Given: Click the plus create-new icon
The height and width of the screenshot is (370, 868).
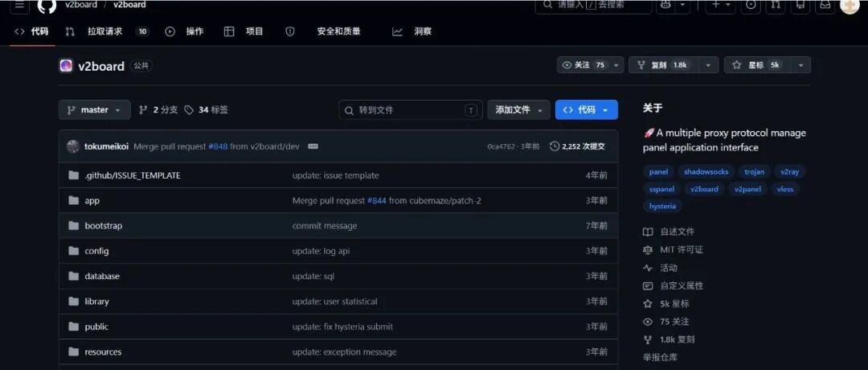Looking at the screenshot, I should pos(716,5).
